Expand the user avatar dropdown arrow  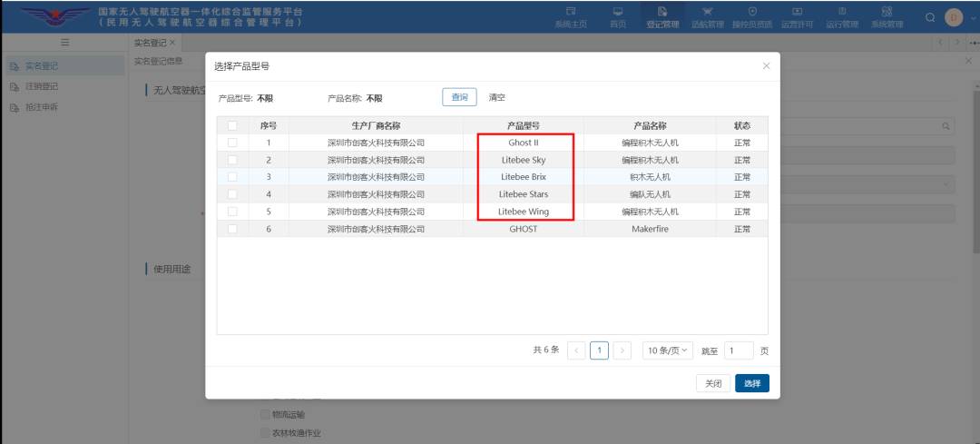point(967,17)
